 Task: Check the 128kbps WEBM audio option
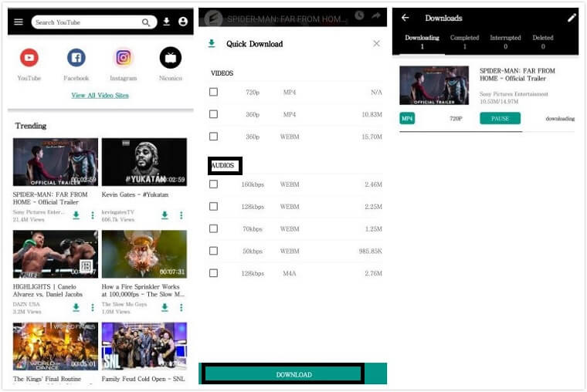[213, 207]
